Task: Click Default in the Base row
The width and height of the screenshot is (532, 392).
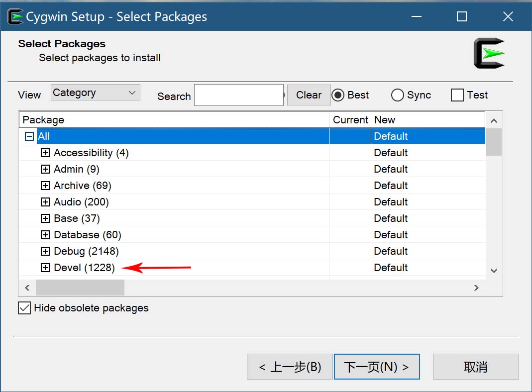Action: [391, 218]
